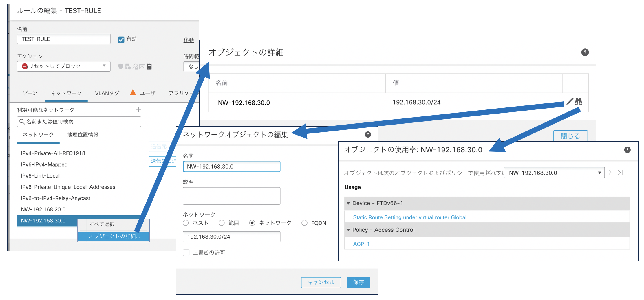The width and height of the screenshot is (644, 300).
Task: Switch to the VLANタグ tab
Action: (107, 93)
